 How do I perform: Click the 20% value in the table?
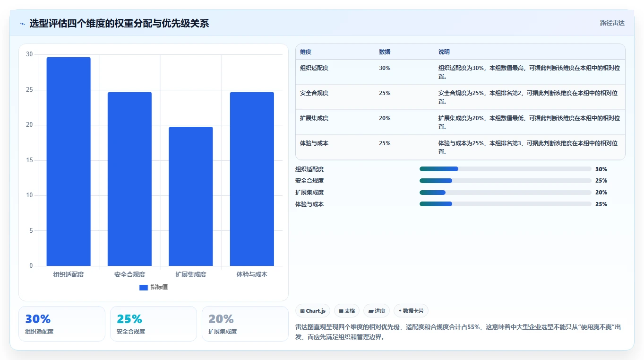click(x=385, y=118)
